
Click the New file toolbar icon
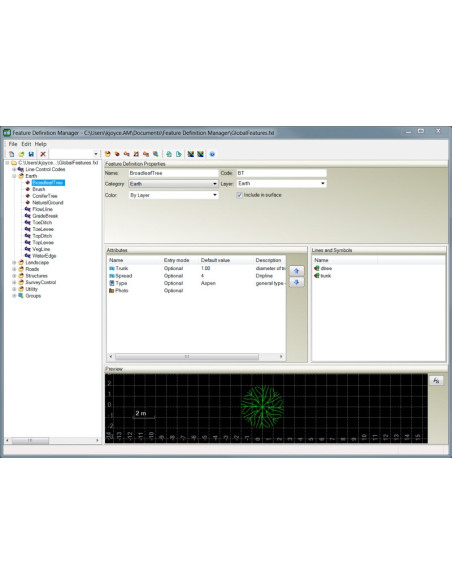pos(12,154)
